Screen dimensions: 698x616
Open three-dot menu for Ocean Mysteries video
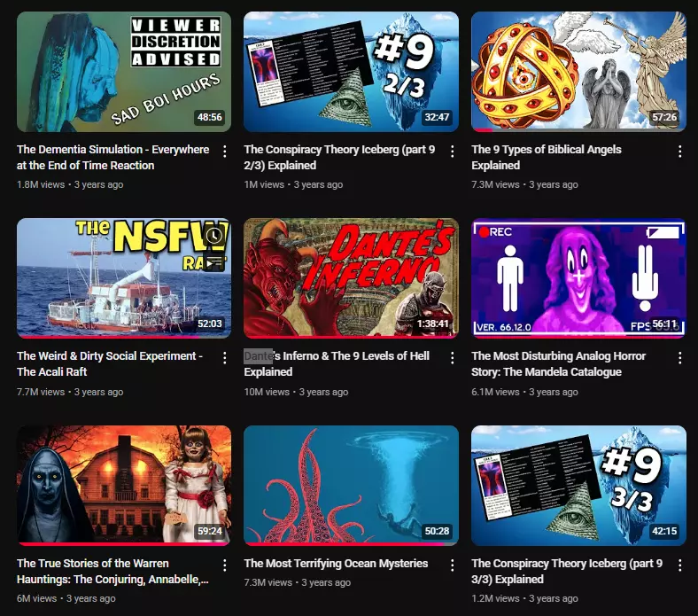click(453, 565)
